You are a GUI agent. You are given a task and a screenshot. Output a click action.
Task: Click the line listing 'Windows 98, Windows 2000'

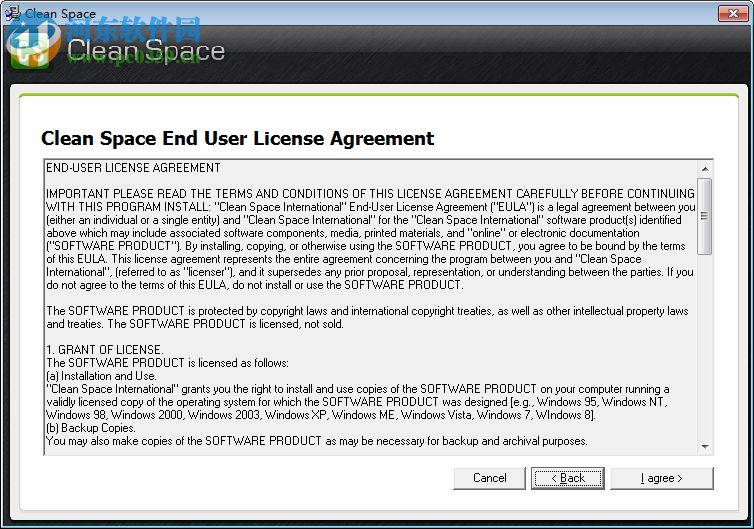321,415
